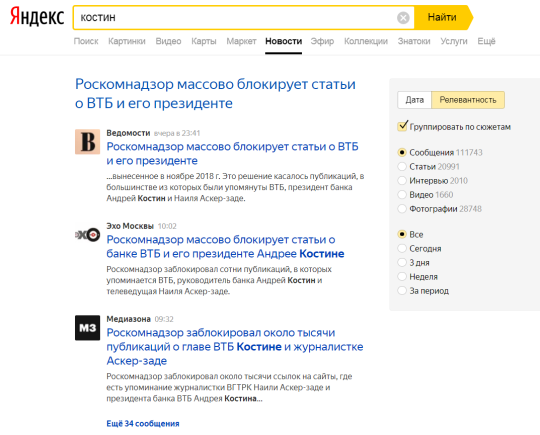Open the large story headline about Роскомнадзор
The image size is (540, 435).
point(215,94)
